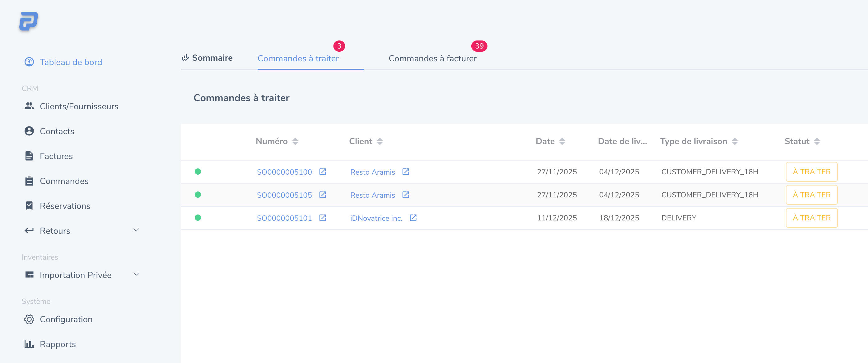The height and width of the screenshot is (363, 868).
Task: Click À TRAITER button for order SO0000005101
Action: [811, 218]
